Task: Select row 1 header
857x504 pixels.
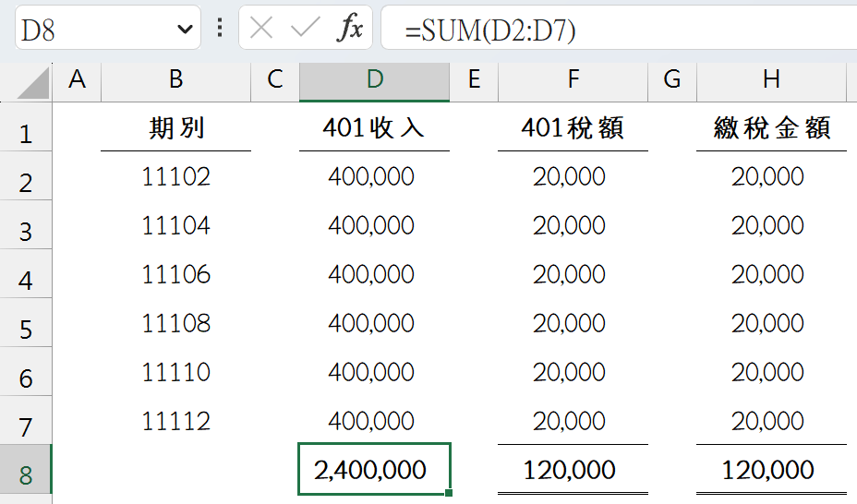Action: (26, 127)
